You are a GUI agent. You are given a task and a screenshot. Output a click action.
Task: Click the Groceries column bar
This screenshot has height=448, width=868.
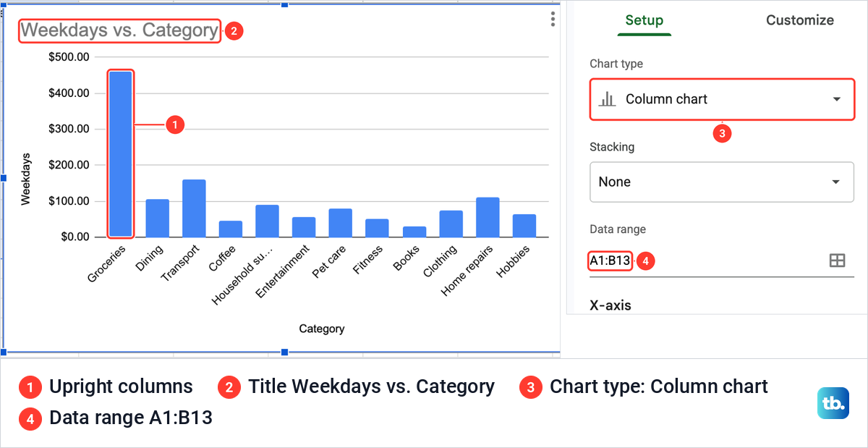click(121, 154)
